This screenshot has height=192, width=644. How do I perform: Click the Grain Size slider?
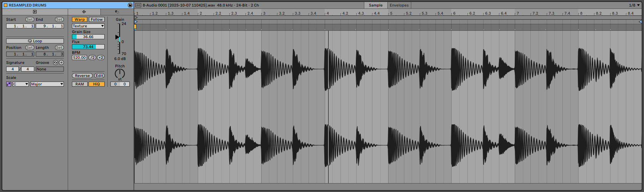[x=88, y=37]
